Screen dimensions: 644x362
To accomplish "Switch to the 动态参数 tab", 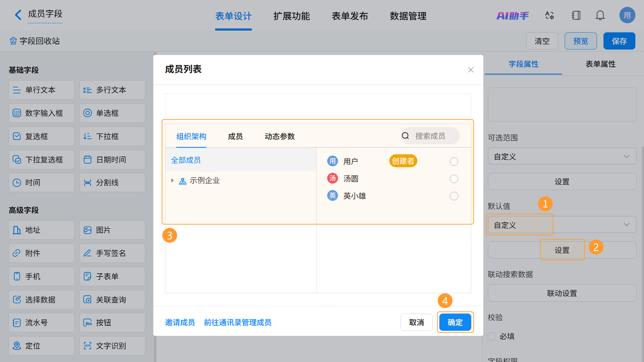I will pos(280,136).
